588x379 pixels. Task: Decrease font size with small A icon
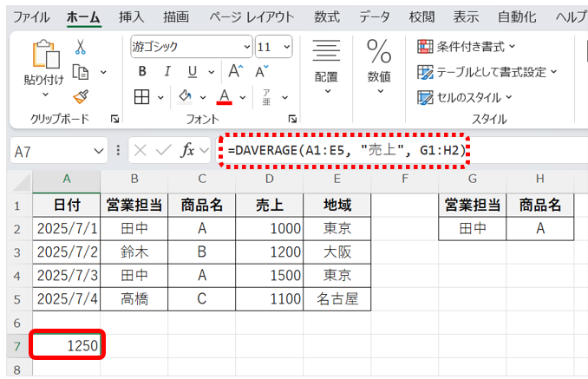pyautogui.click(x=261, y=71)
